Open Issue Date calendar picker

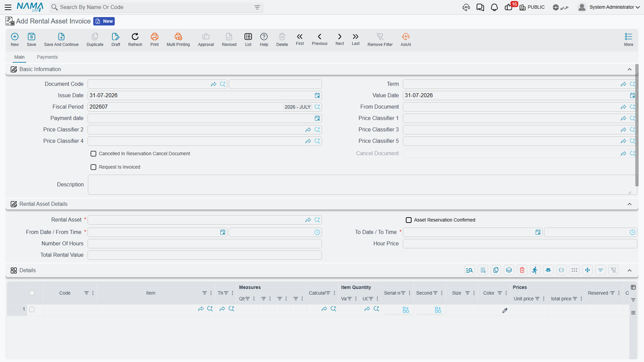click(x=317, y=96)
